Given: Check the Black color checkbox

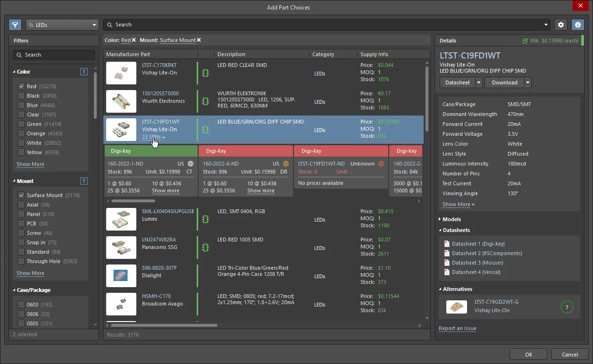Looking at the screenshot, I should click(x=21, y=96).
